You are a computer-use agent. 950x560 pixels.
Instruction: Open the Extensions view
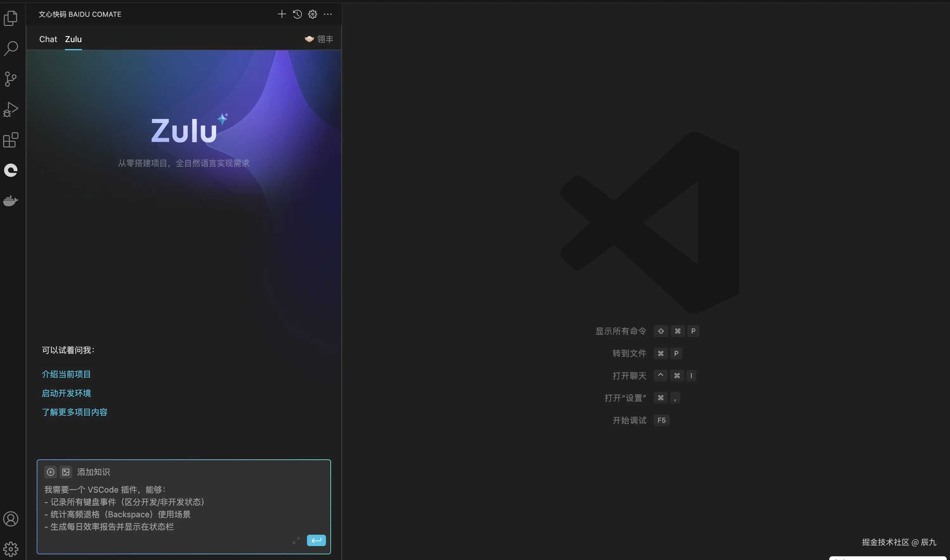pyautogui.click(x=10, y=140)
